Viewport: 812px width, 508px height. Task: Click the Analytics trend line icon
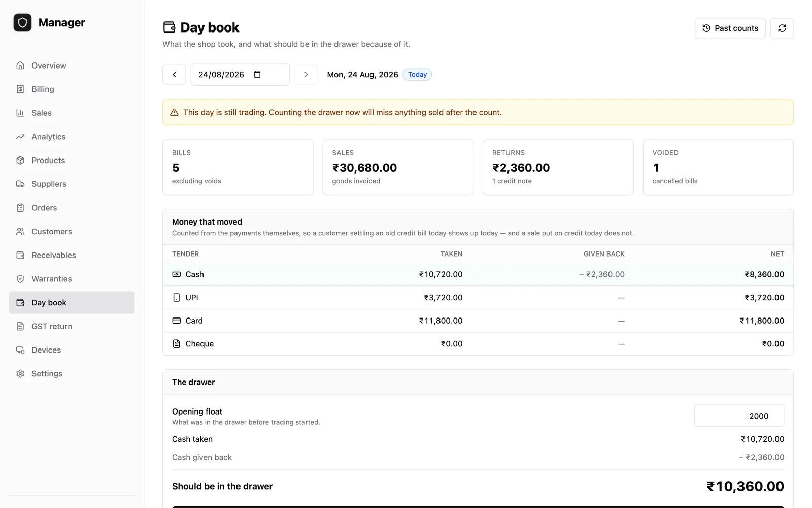click(20, 137)
